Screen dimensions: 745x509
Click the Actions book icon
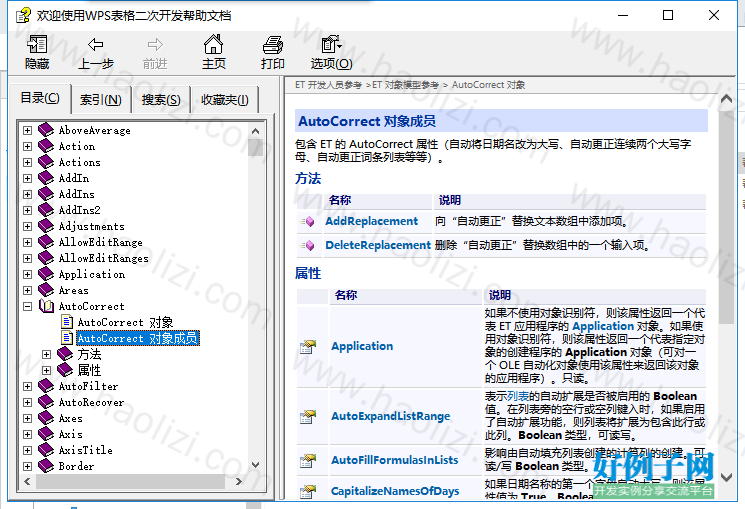pos(46,162)
